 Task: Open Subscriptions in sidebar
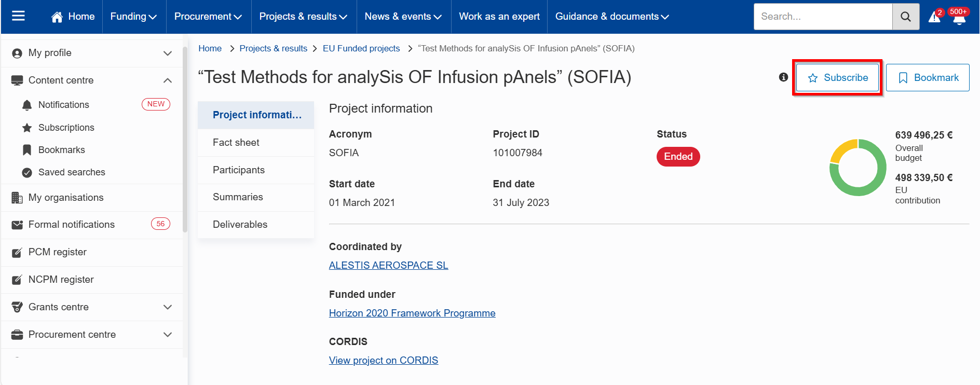66,128
